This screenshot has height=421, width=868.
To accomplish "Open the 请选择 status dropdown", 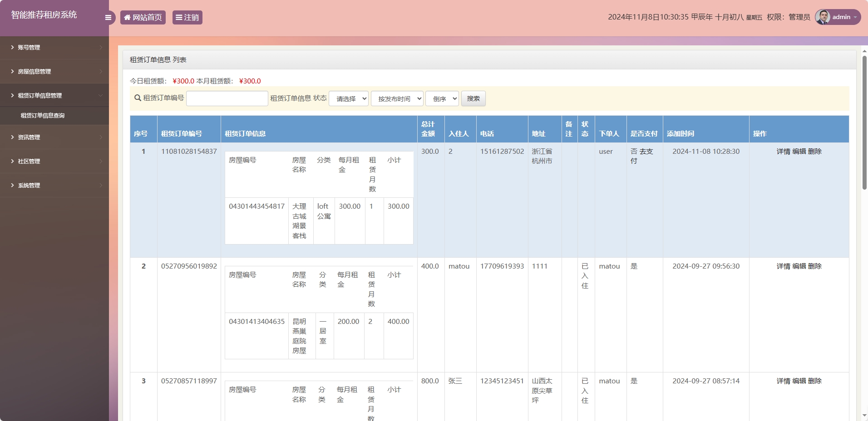I will coord(349,98).
